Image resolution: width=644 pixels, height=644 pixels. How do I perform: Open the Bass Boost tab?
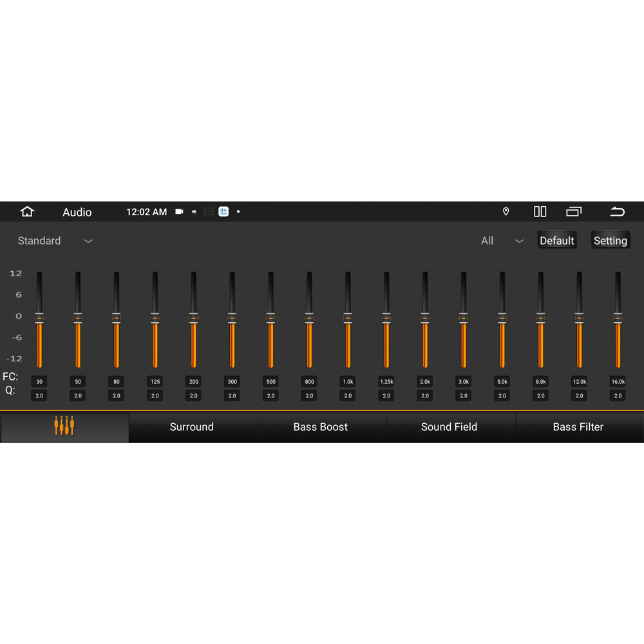321,427
